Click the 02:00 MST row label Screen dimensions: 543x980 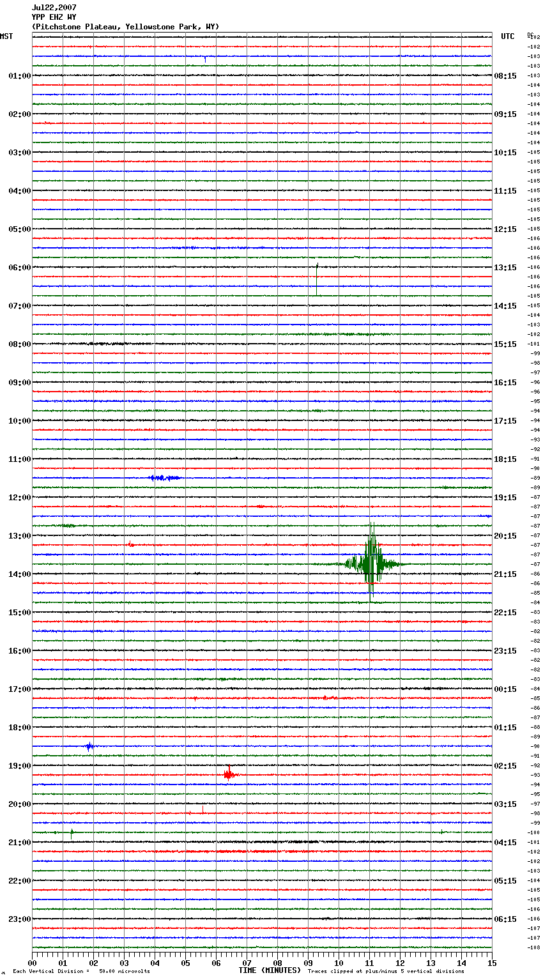click(x=19, y=114)
